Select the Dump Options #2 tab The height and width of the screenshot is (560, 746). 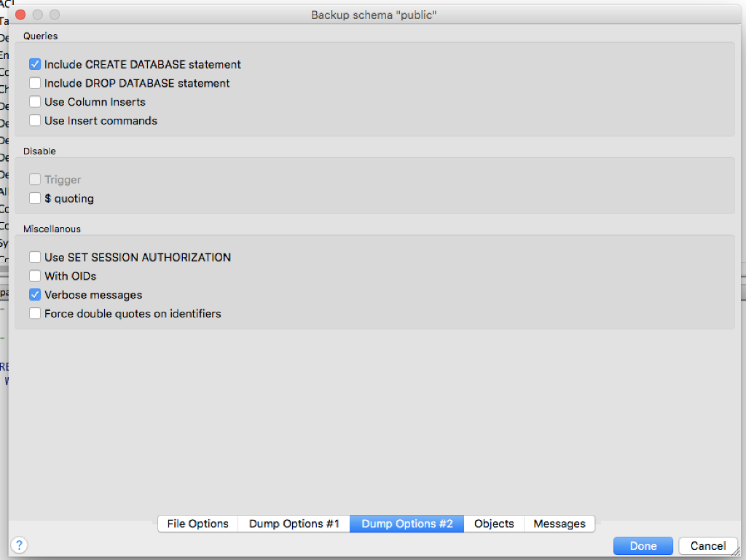[x=407, y=524]
